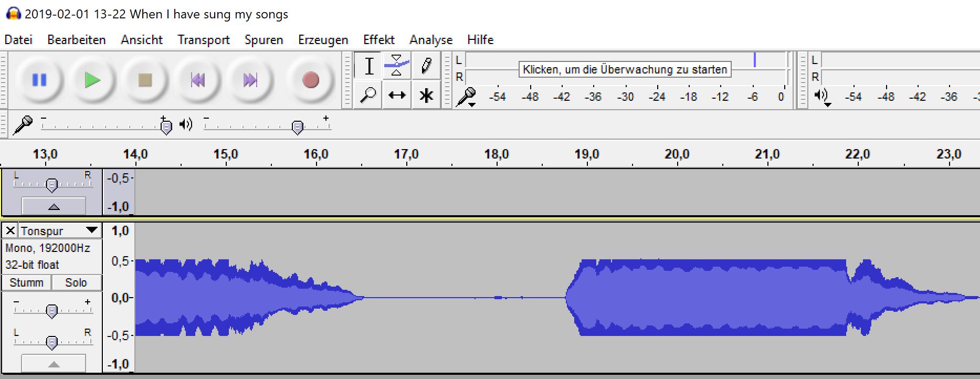Skip to the start of the project
This screenshot has width=980, height=379.
point(198,80)
